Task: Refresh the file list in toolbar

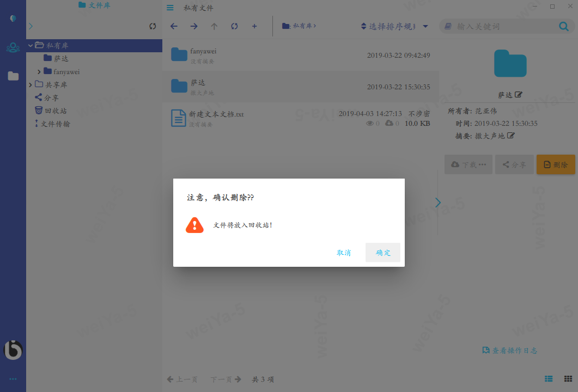Action: point(234,26)
